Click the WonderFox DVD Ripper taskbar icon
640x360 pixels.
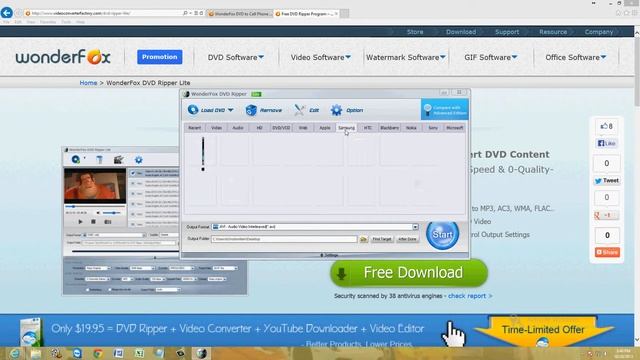pyautogui.click(x=201, y=353)
